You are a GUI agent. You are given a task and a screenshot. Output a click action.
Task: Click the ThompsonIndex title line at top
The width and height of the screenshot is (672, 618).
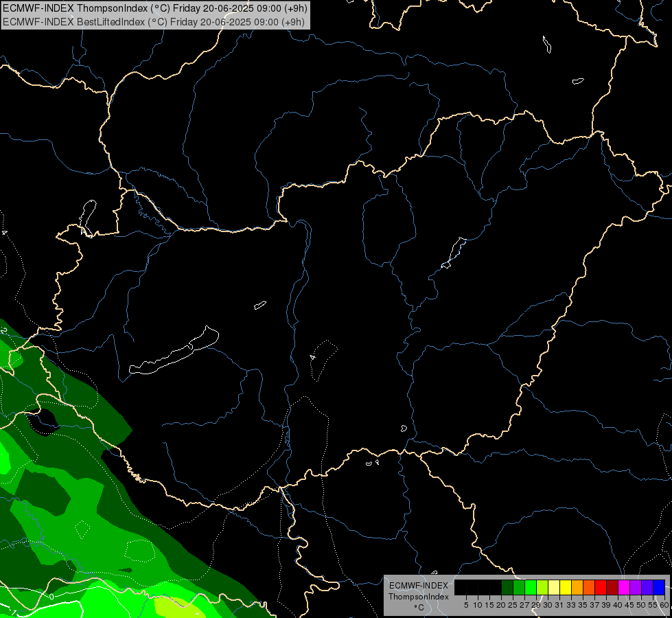(155, 8)
